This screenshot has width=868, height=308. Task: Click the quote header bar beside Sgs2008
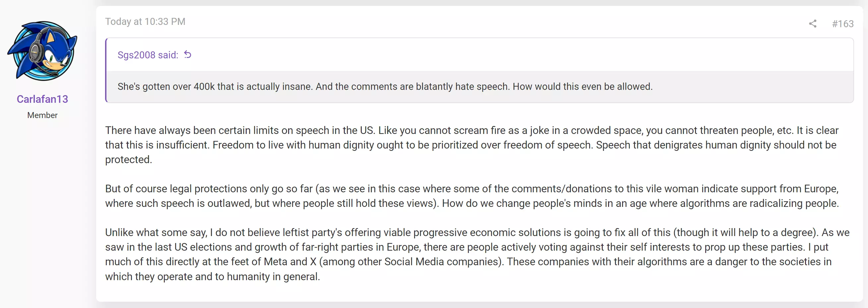coord(480,55)
